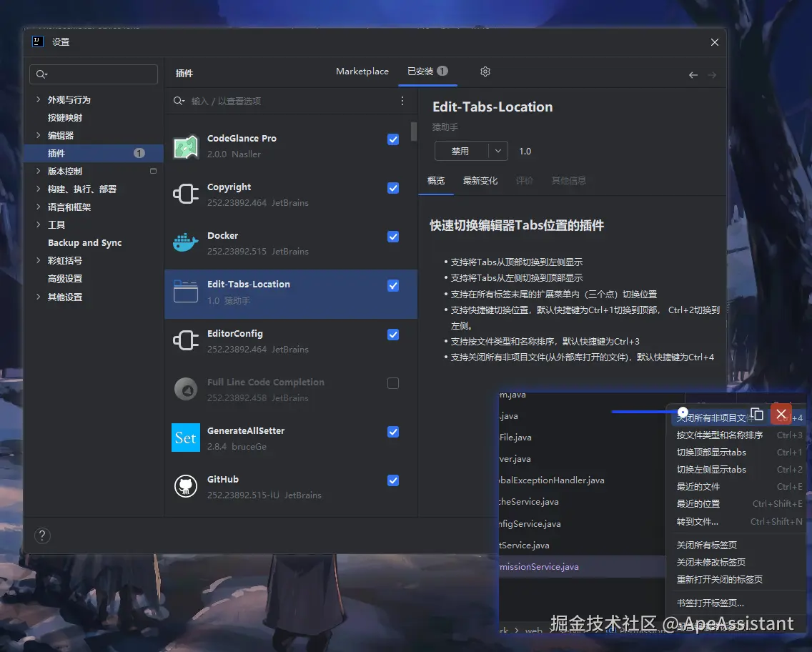The image size is (812, 652).
Task: Close the 设置 dialog
Action: [x=715, y=42]
